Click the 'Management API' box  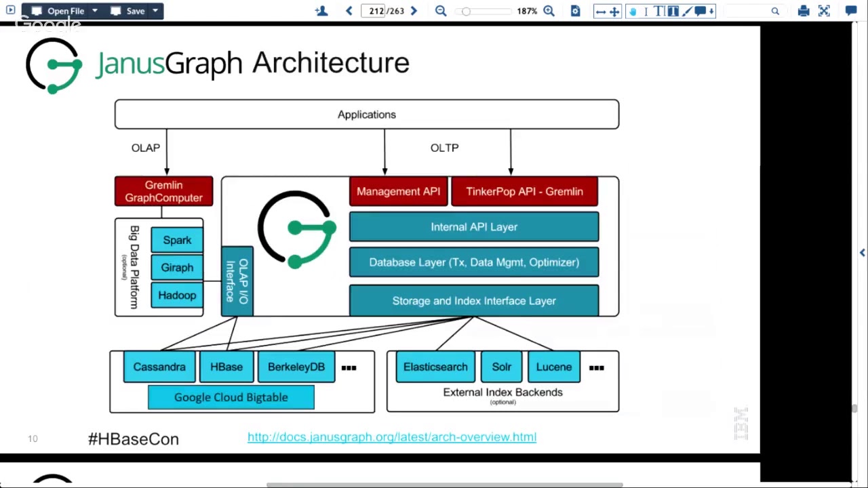[x=398, y=191]
